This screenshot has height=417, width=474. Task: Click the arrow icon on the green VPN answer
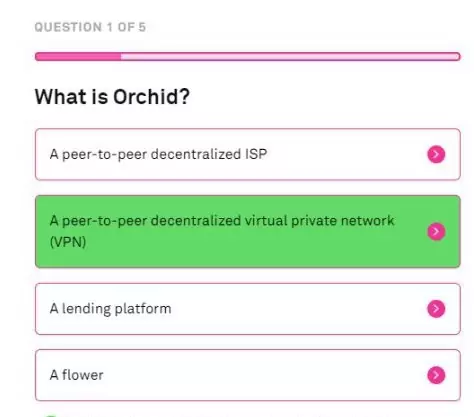tap(436, 231)
